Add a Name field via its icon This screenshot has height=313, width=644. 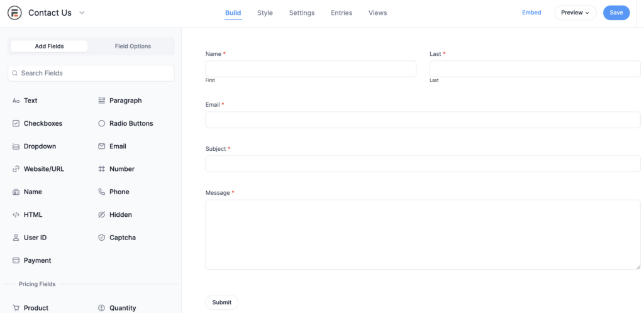(x=16, y=192)
